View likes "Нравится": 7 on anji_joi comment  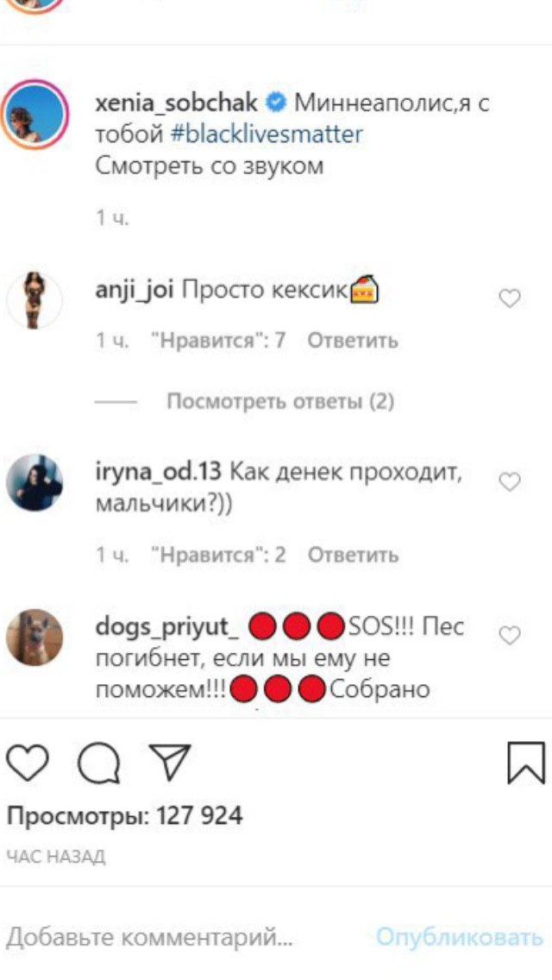tap(218, 341)
